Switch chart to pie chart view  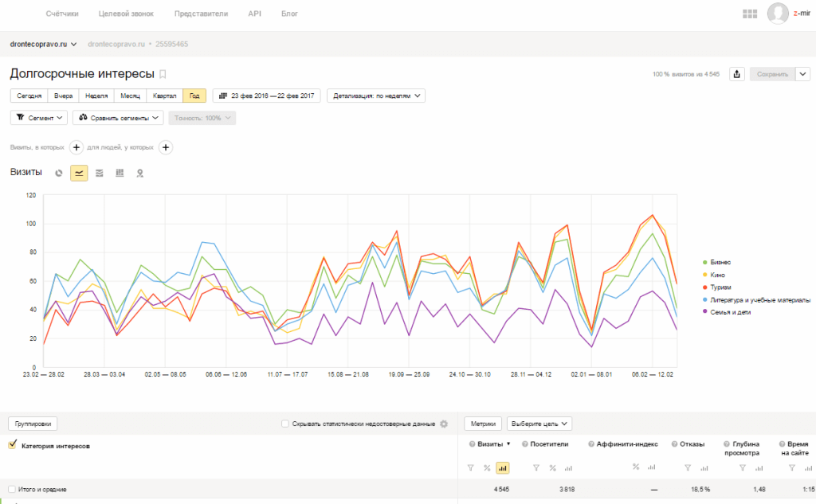(x=59, y=173)
